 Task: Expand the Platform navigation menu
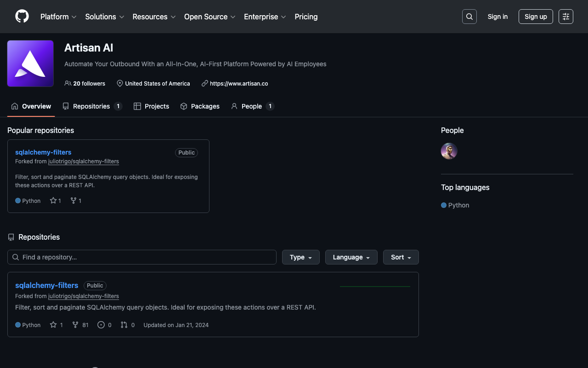(58, 17)
